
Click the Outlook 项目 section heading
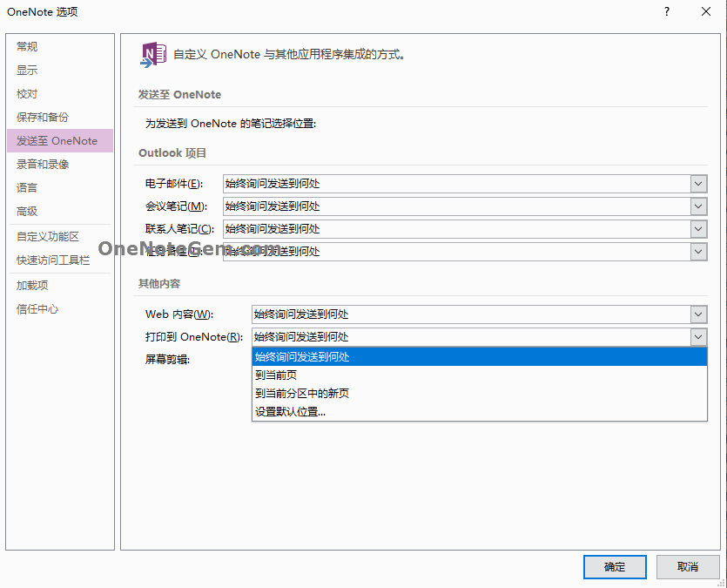tap(172, 153)
